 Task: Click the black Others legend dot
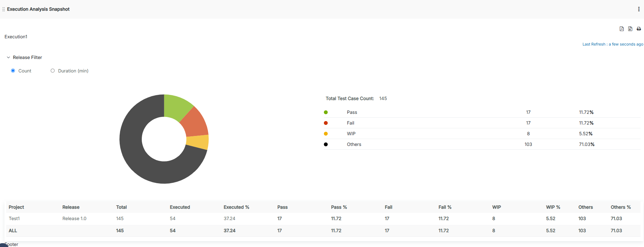tap(326, 145)
